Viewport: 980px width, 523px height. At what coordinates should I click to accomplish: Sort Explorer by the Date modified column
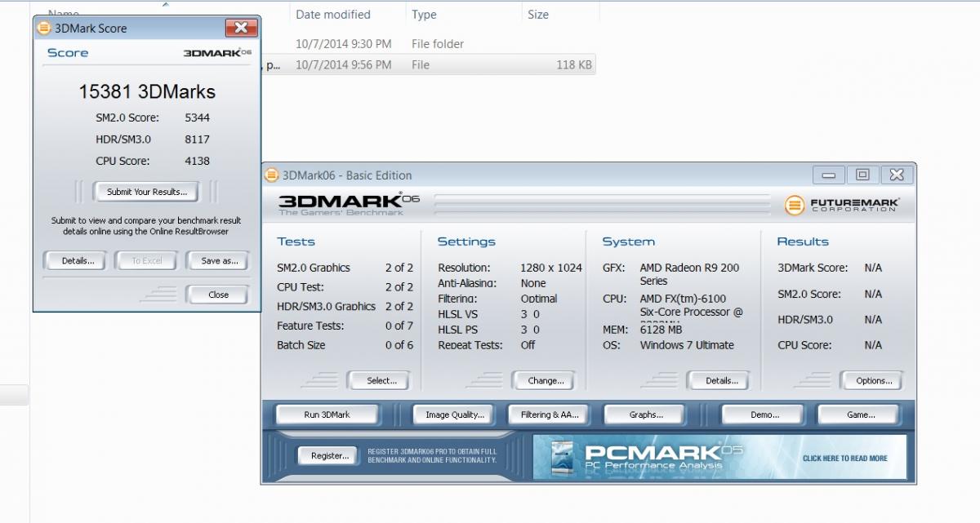(333, 15)
